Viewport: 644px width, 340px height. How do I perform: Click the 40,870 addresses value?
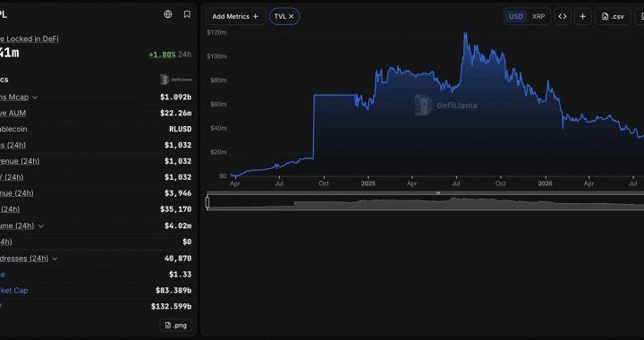178,259
